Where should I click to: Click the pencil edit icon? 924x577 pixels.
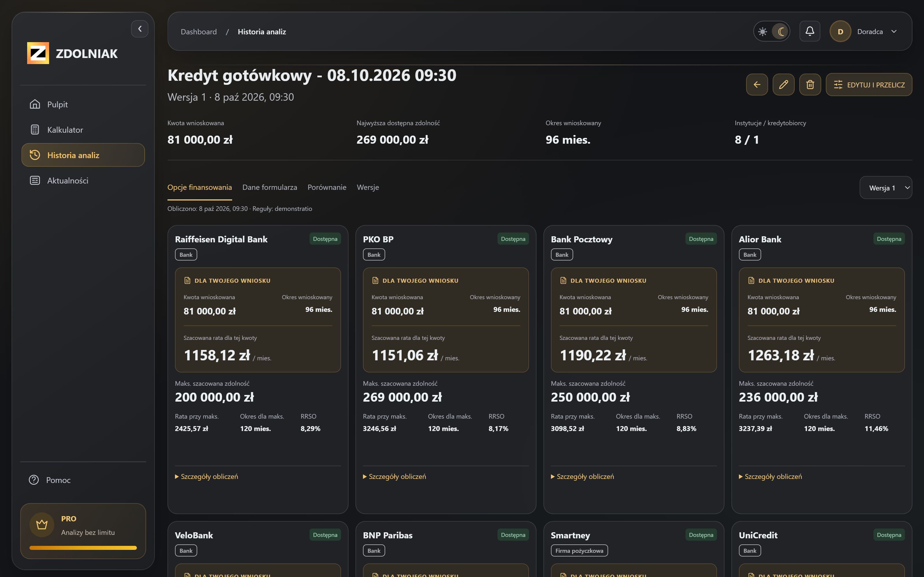pyautogui.click(x=783, y=84)
